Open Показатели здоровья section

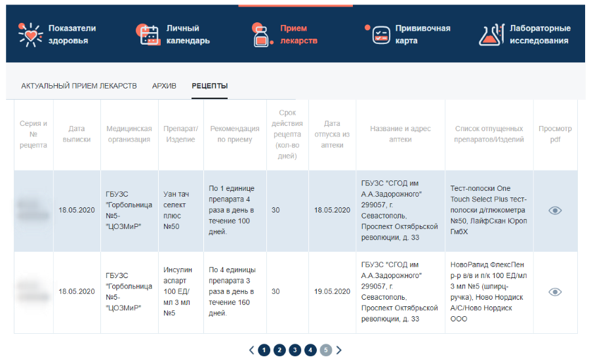[x=72, y=35]
